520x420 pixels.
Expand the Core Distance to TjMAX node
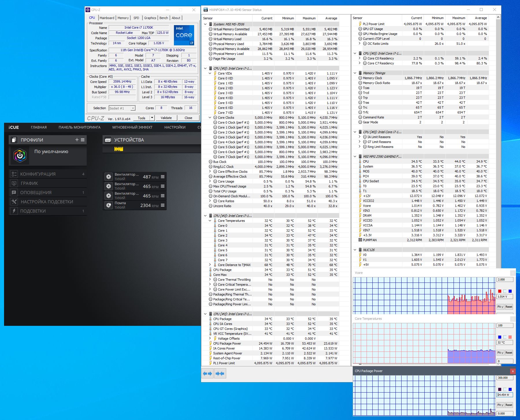click(210, 265)
